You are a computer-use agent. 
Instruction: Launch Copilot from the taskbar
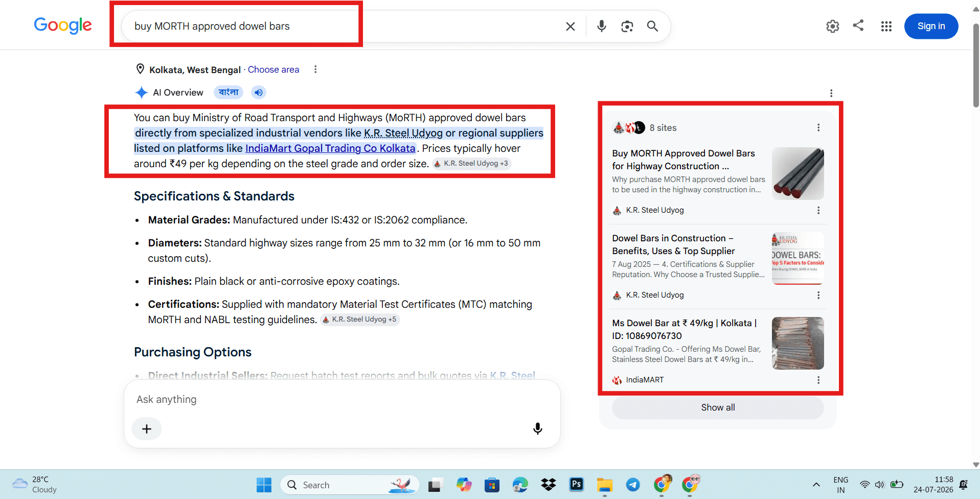[464, 485]
